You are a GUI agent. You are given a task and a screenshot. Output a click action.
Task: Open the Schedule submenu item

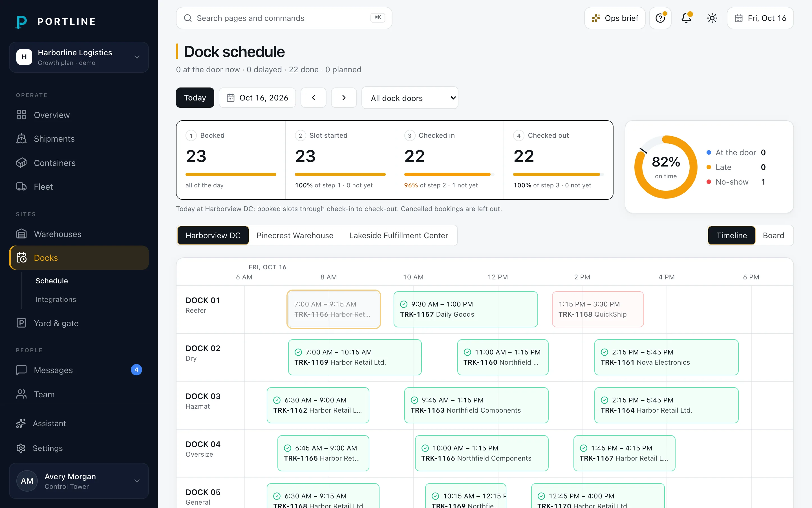(52, 281)
